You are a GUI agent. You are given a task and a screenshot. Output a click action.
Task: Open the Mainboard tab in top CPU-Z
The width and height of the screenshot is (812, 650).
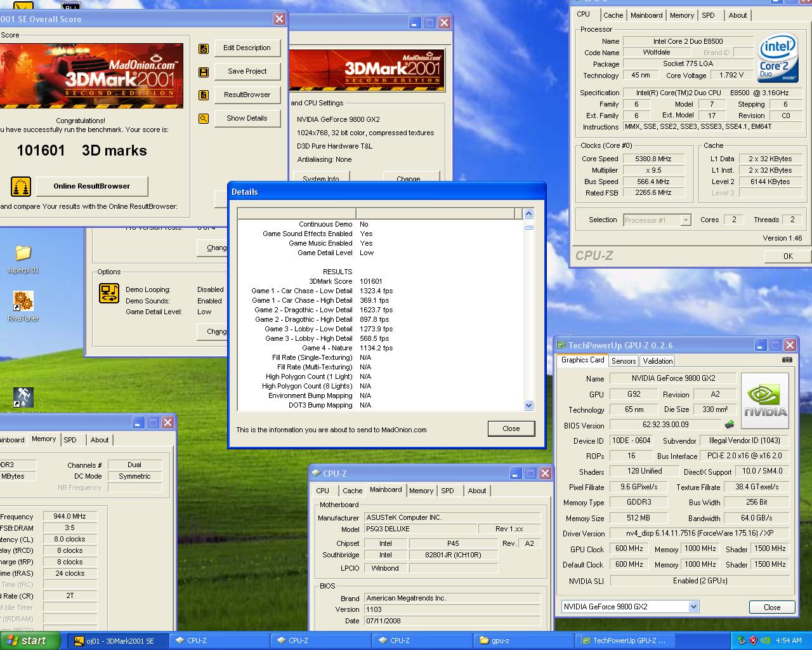(x=646, y=15)
